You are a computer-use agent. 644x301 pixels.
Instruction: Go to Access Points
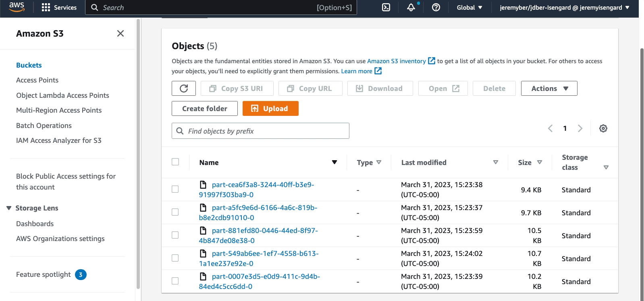pyautogui.click(x=37, y=80)
